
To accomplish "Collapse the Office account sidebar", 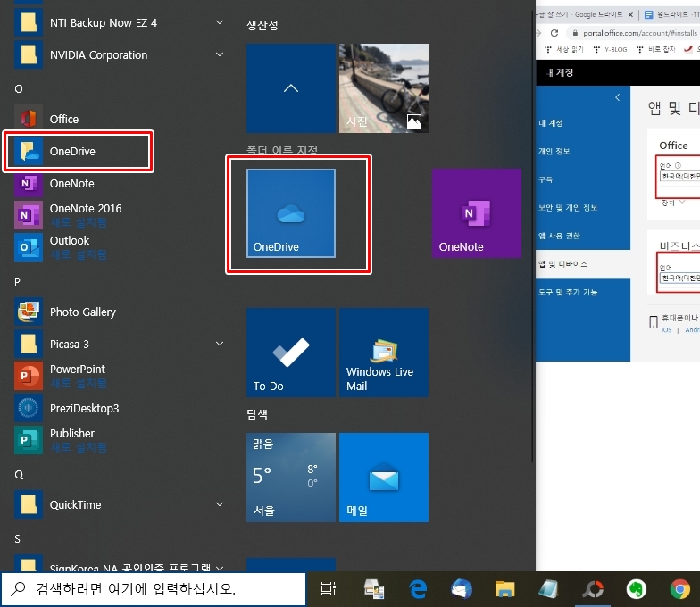I will coord(618,97).
